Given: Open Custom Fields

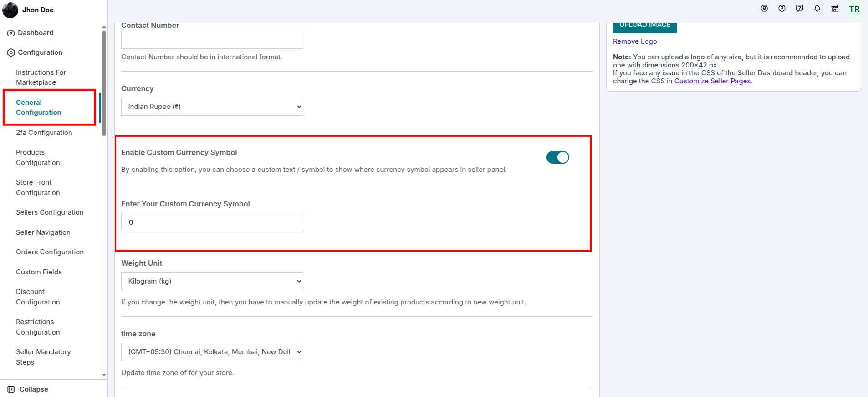Looking at the screenshot, I should pos(39,272).
